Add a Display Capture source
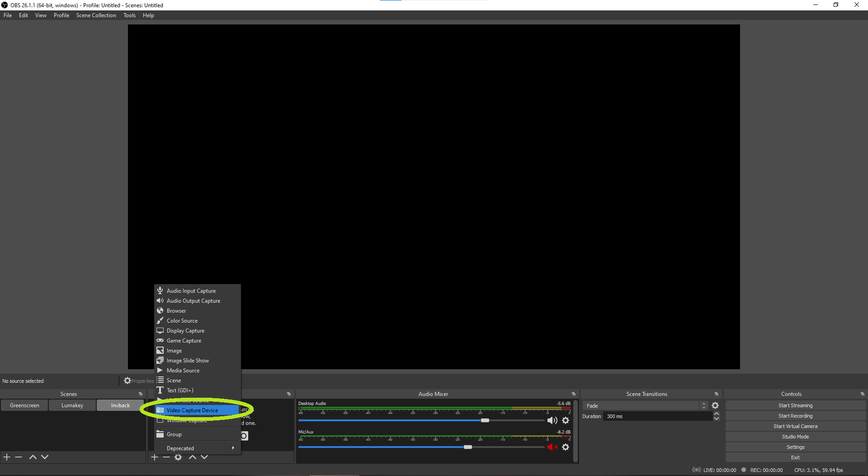Screen dimensions: 868x476 (x=198, y=330)
